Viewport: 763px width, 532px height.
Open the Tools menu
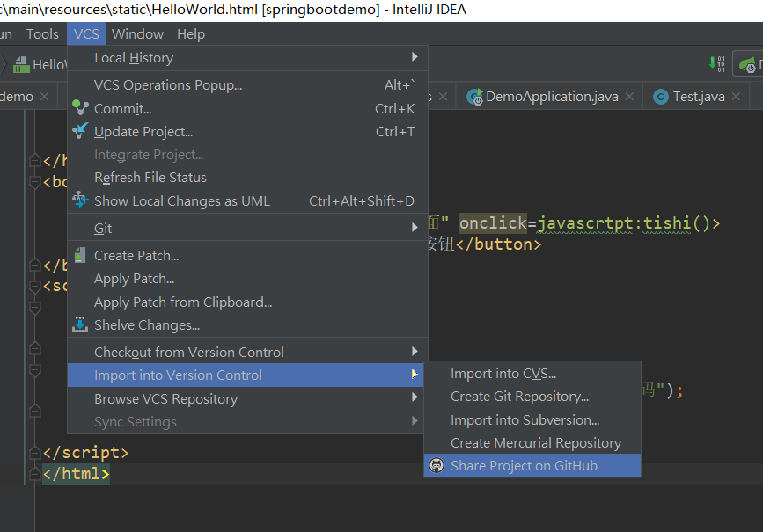(42, 34)
